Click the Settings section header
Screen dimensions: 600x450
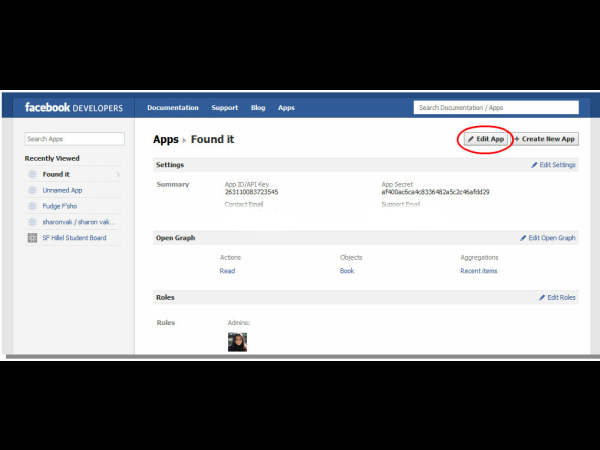pos(170,165)
